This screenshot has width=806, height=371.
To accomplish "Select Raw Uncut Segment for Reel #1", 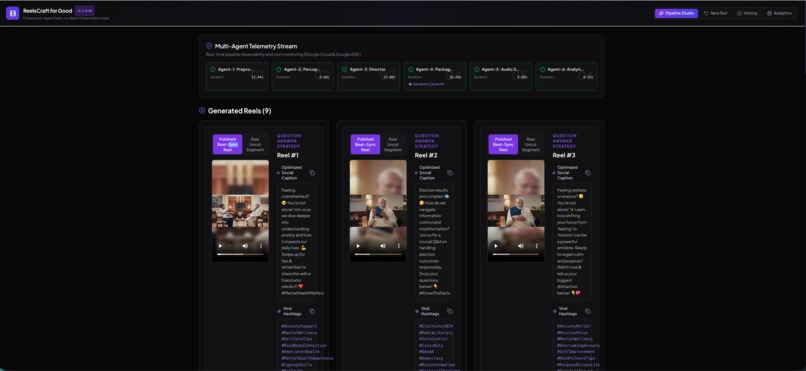I will [x=255, y=144].
